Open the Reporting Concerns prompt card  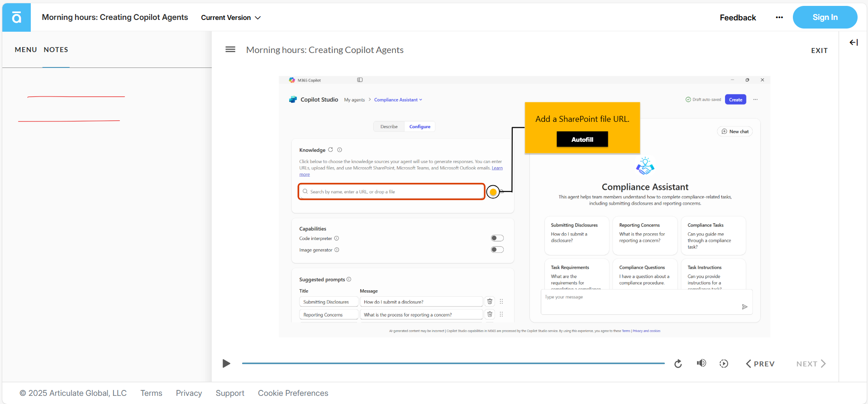click(x=644, y=236)
